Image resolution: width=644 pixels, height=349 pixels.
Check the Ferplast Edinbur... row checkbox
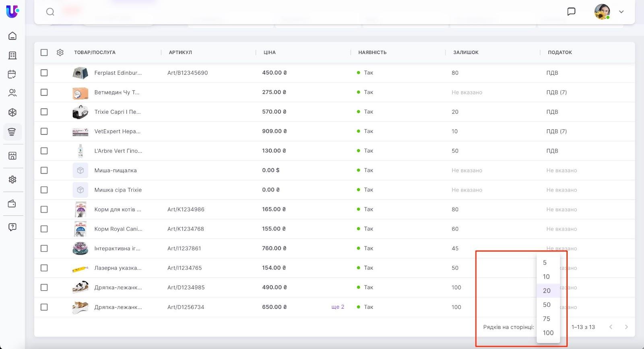point(44,73)
